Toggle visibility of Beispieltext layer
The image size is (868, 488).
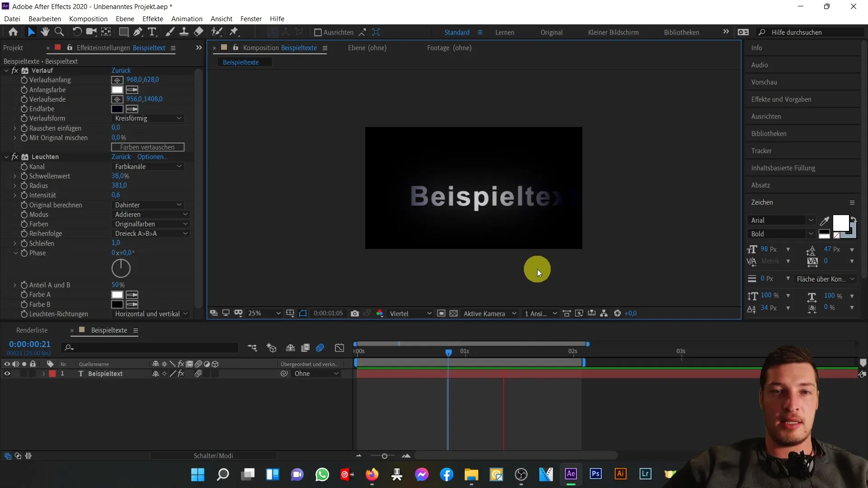coord(7,374)
